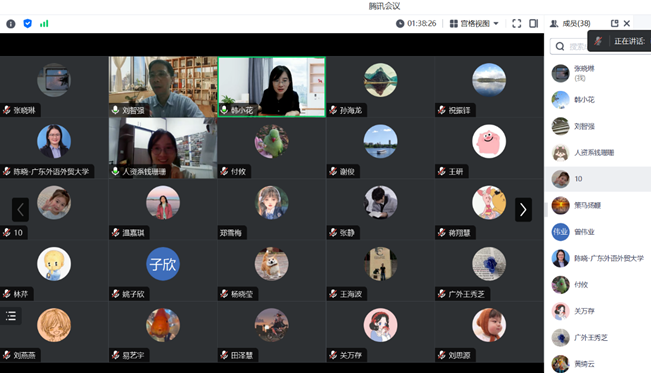Toggle microphone icon on 刘智强 tile
Screen dimensions: 651x373
coord(115,110)
